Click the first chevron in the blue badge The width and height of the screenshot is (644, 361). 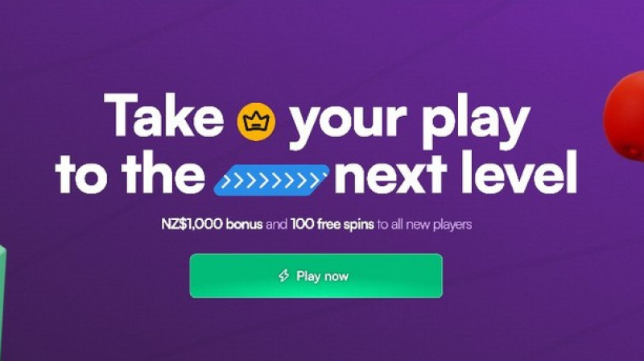coord(225,180)
